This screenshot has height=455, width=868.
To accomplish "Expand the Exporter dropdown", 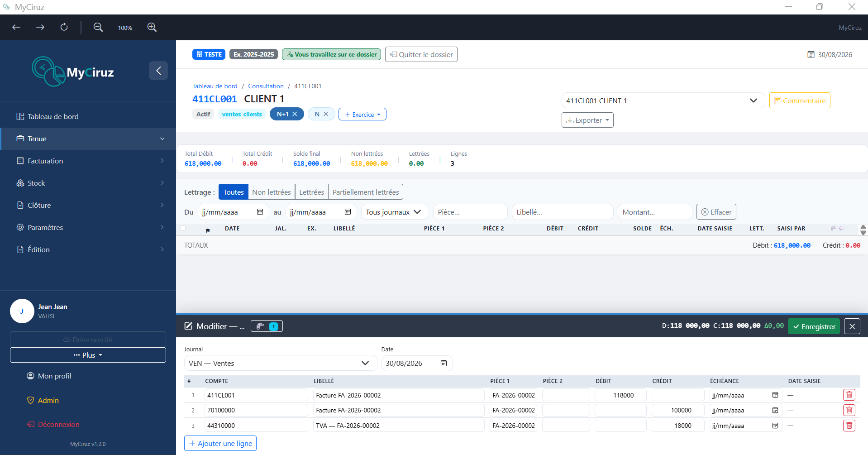I will pos(587,120).
